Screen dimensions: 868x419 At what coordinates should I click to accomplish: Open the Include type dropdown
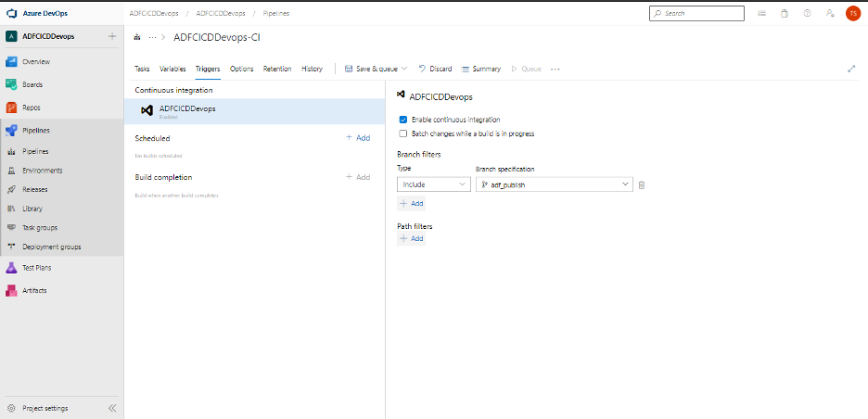pyautogui.click(x=434, y=184)
